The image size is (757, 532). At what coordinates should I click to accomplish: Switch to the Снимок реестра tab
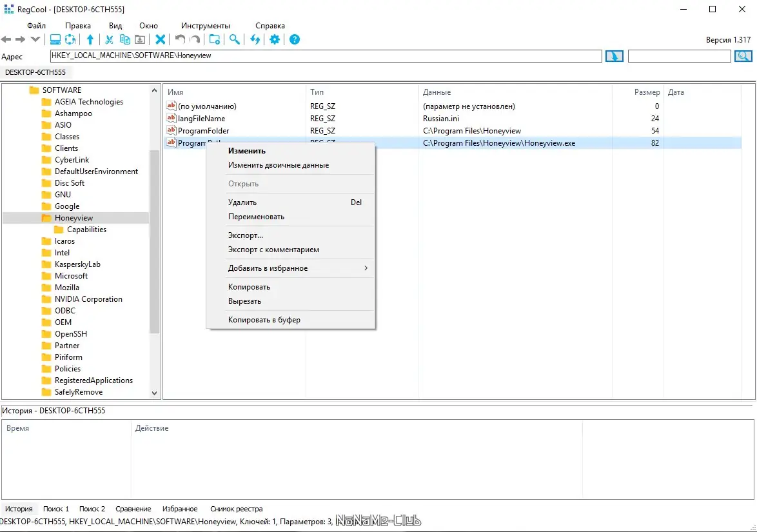pos(237,508)
